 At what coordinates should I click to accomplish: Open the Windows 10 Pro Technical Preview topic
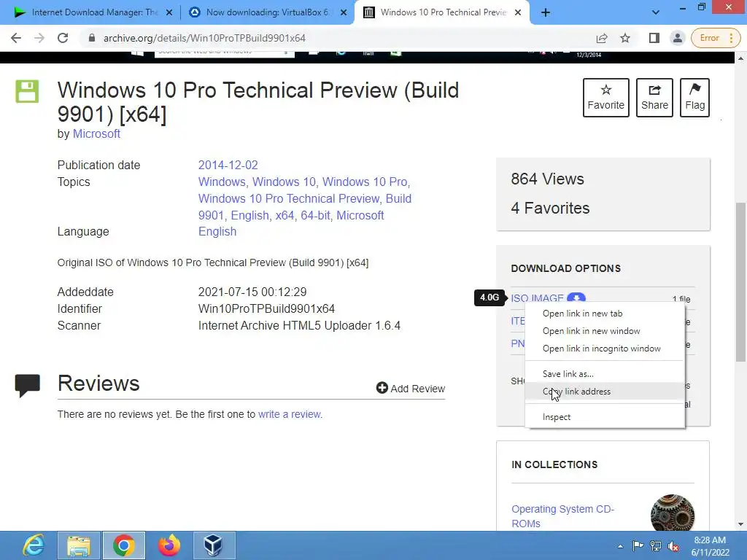click(x=289, y=198)
